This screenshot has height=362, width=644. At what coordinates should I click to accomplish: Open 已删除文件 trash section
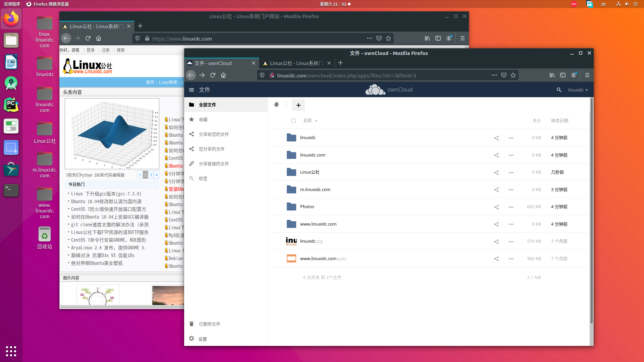pyautogui.click(x=209, y=324)
